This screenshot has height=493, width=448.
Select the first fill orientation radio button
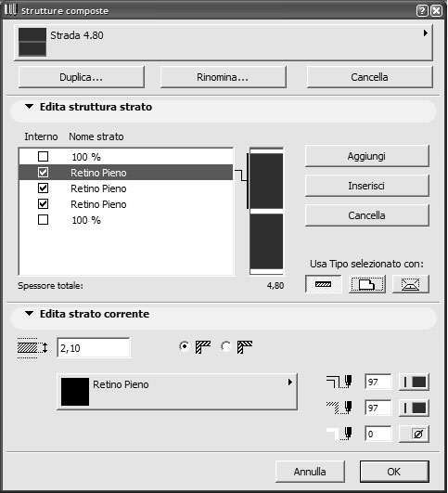tap(185, 346)
